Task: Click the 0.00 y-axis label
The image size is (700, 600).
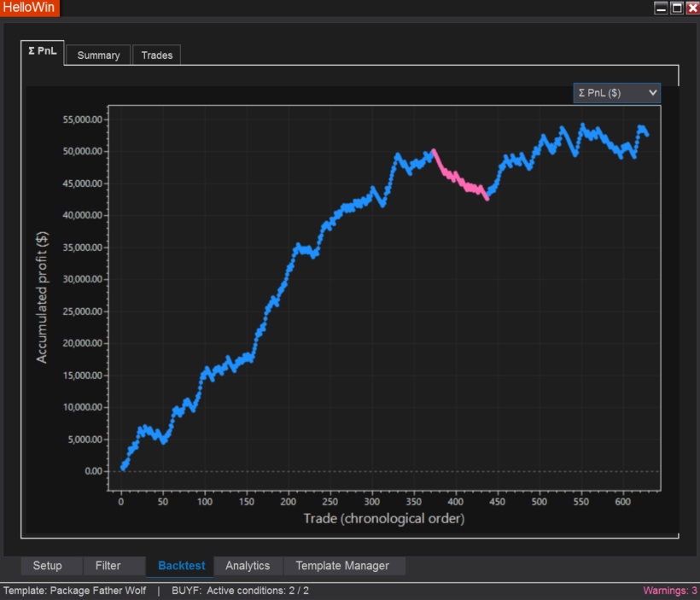Action: (94, 471)
